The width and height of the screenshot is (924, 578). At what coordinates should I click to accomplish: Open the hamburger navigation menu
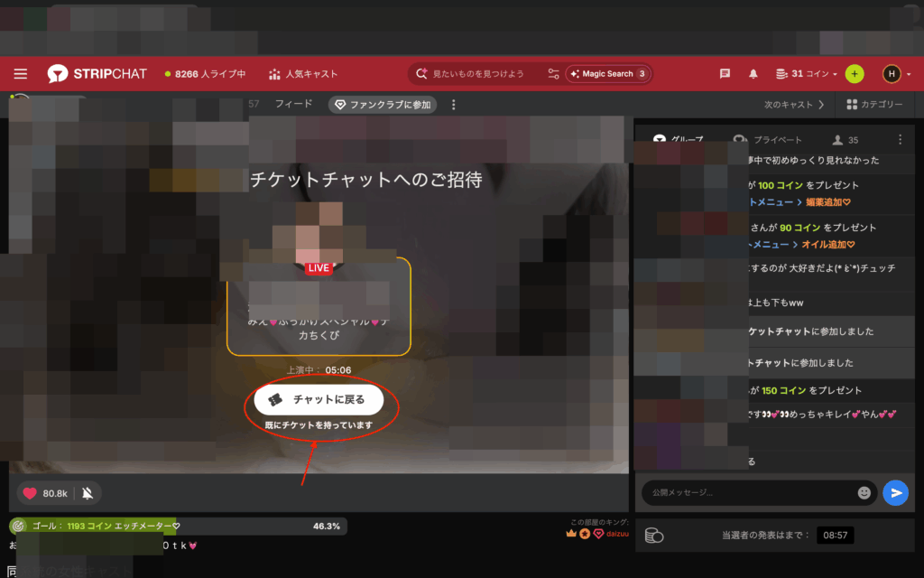coord(20,73)
